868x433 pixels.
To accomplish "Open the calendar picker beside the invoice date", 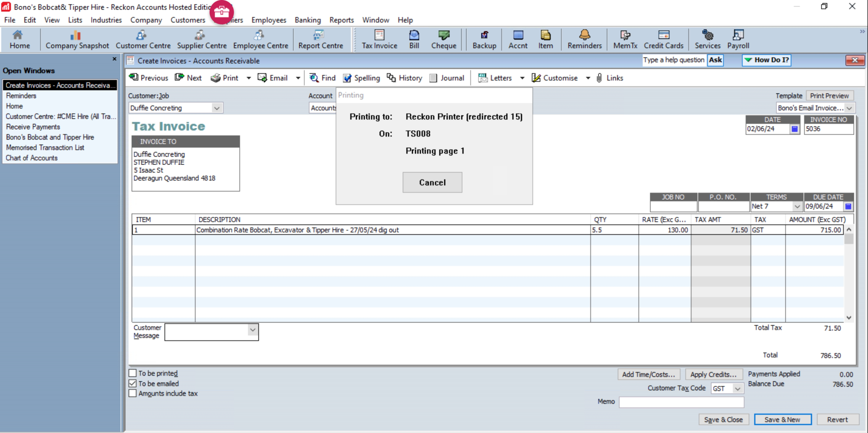I will (x=794, y=129).
